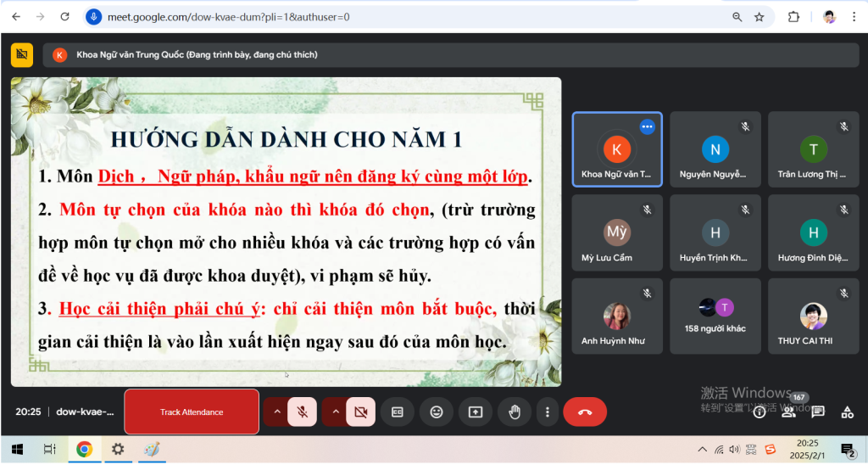This screenshot has width=868, height=465.
Task: Click microphone permission icon in address bar
Action: [93, 17]
